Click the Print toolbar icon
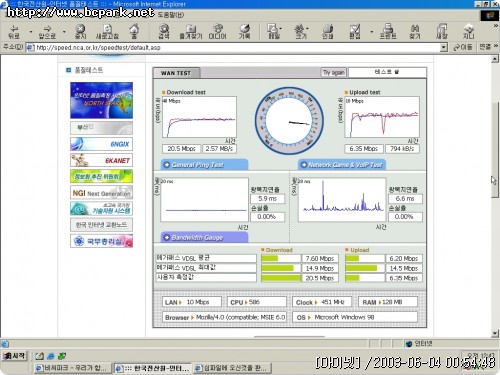Viewport: 500px width, 375px height. tap(328, 31)
